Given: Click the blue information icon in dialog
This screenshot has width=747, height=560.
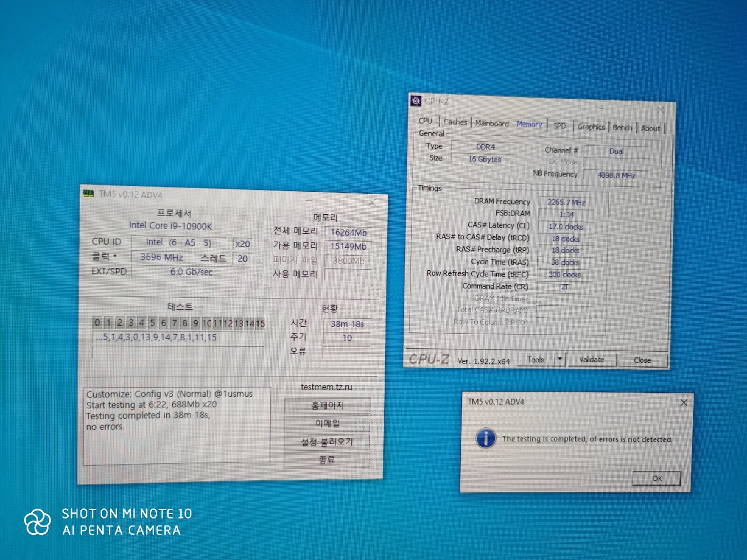Looking at the screenshot, I should tap(486, 438).
